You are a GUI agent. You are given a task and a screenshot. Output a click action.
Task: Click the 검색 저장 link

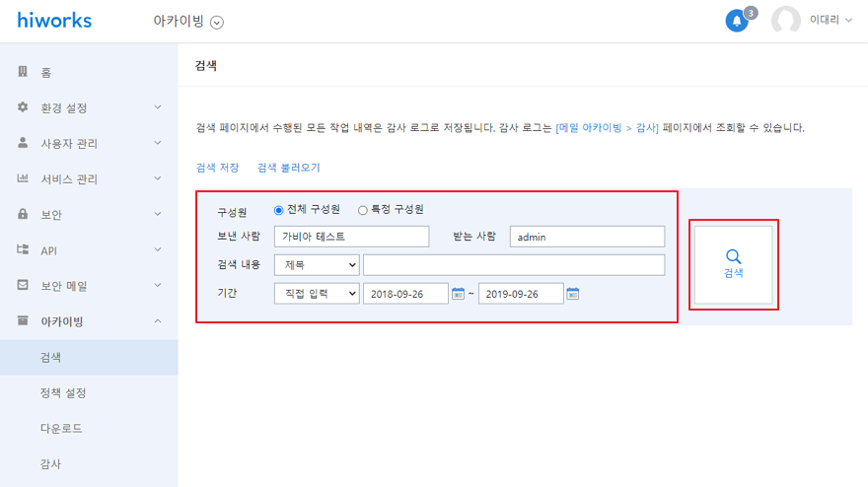[218, 168]
